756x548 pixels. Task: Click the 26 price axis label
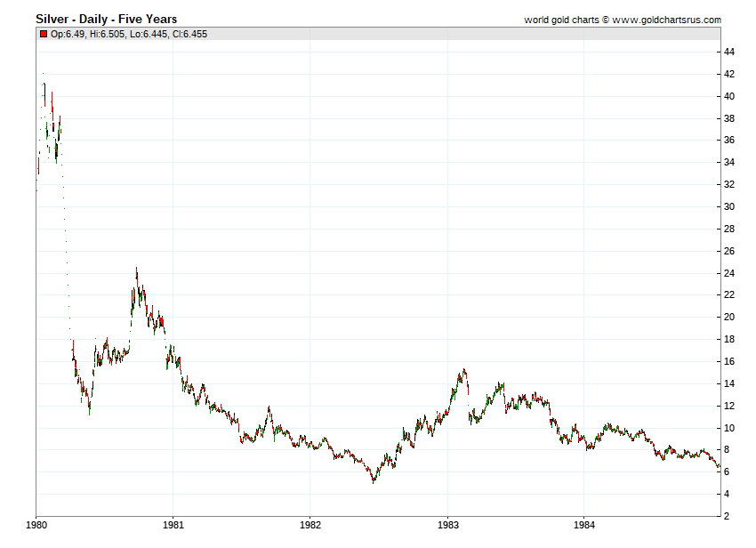point(729,251)
